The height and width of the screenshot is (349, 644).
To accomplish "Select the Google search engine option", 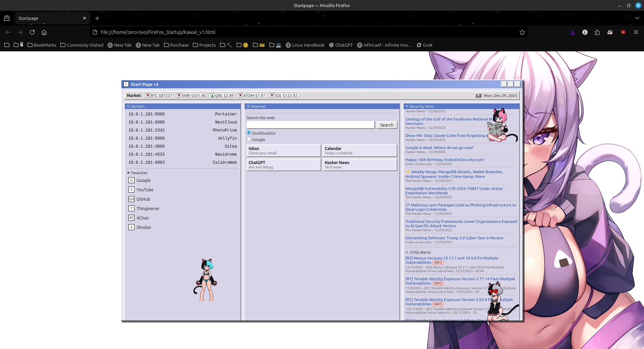I will [x=249, y=139].
